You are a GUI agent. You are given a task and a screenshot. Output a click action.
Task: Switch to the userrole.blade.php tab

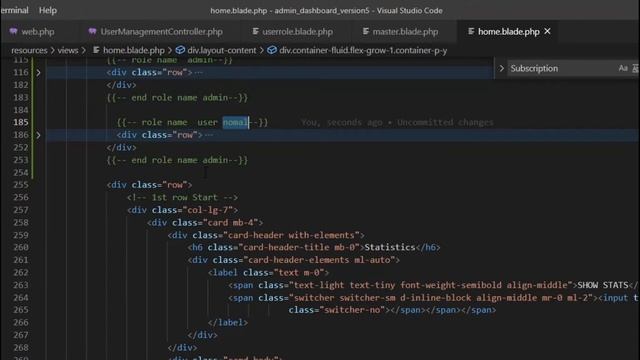[x=297, y=31]
